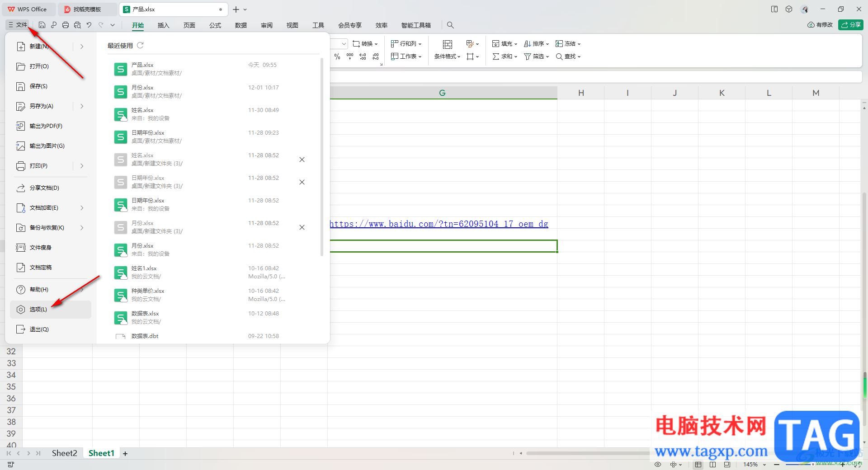Click the zoom slider handle
Image resolution: width=868 pixels, height=470 pixels.
813,464
